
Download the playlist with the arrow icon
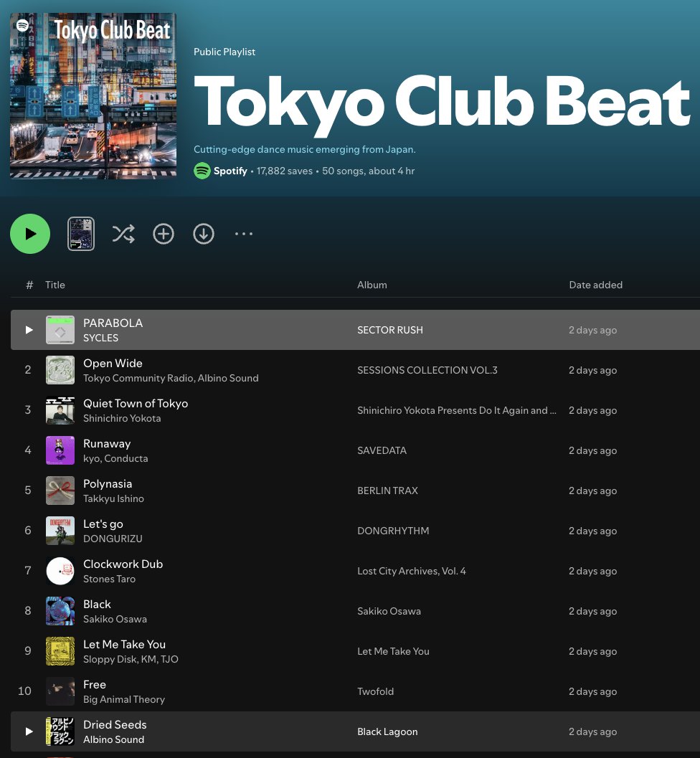coord(204,234)
